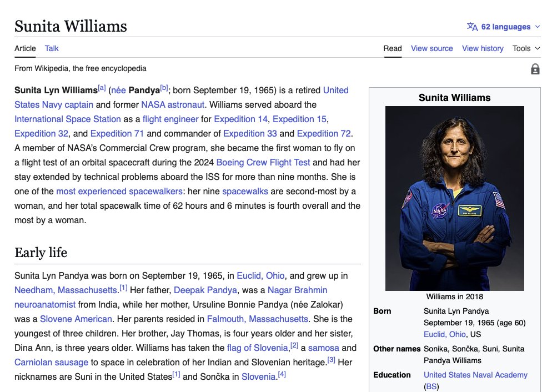The width and height of the screenshot is (542, 392).
Task: Follow the Slovenia link
Action: (259, 377)
